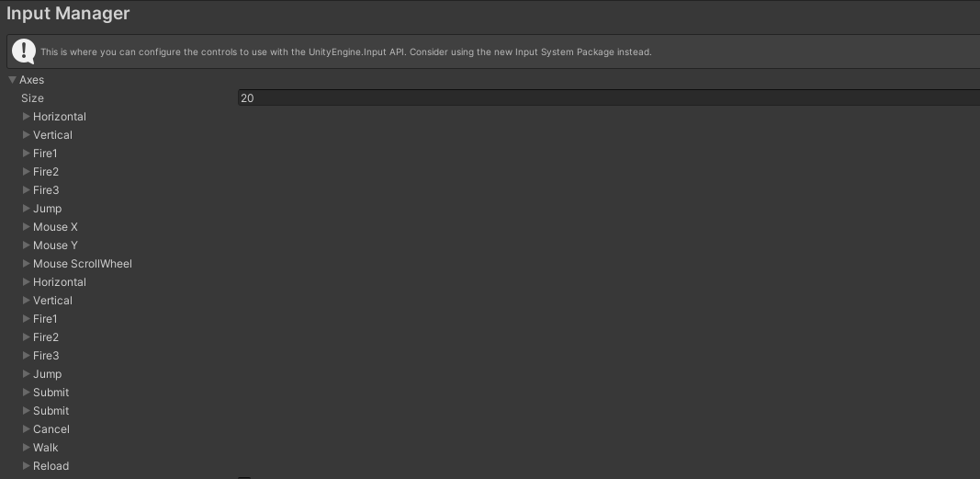This screenshot has height=479, width=980.
Task: Expand the Mouse Y axis
Action: pos(27,245)
